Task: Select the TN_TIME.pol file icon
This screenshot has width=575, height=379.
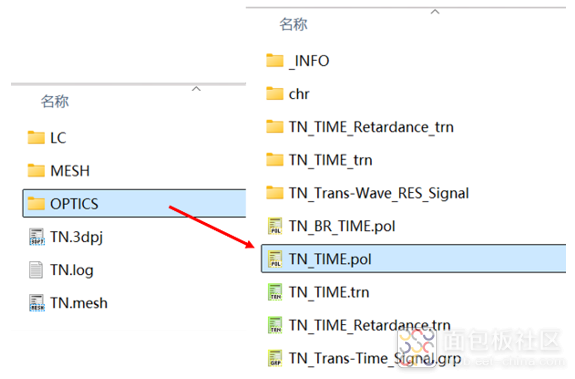Action: click(x=275, y=259)
